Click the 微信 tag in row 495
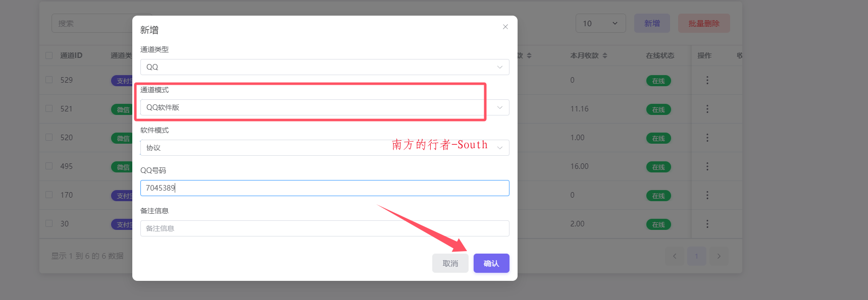Image resolution: width=868 pixels, height=300 pixels. [x=122, y=167]
